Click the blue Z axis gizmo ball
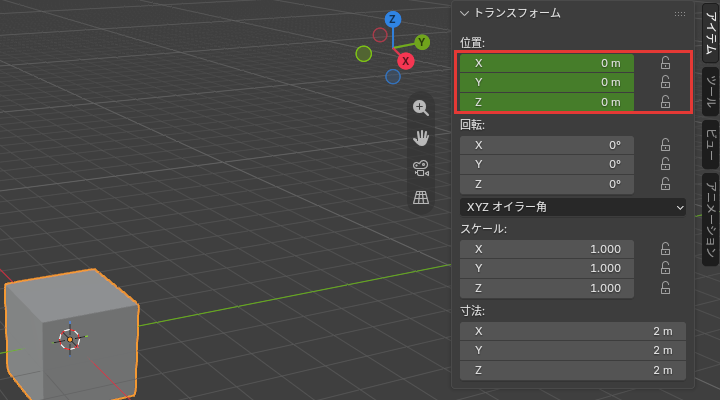The height and width of the screenshot is (400, 720). coord(393,19)
